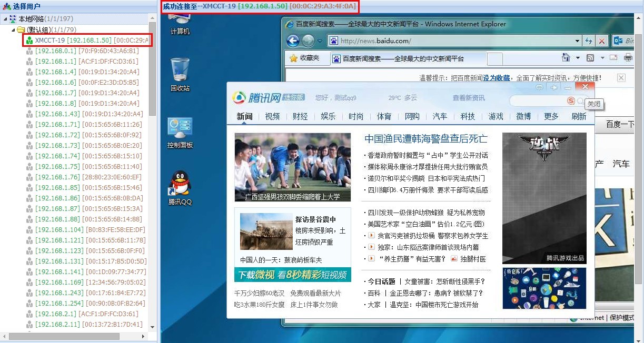Screen dimensions: 644x343
Task: Click the RSS feeds icon in IE toolbar
Action: (590, 58)
